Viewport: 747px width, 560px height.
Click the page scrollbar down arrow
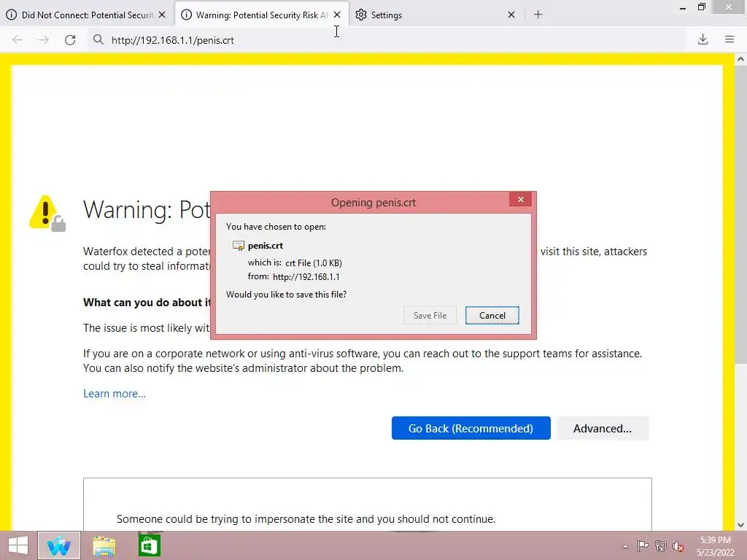click(740, 525)
